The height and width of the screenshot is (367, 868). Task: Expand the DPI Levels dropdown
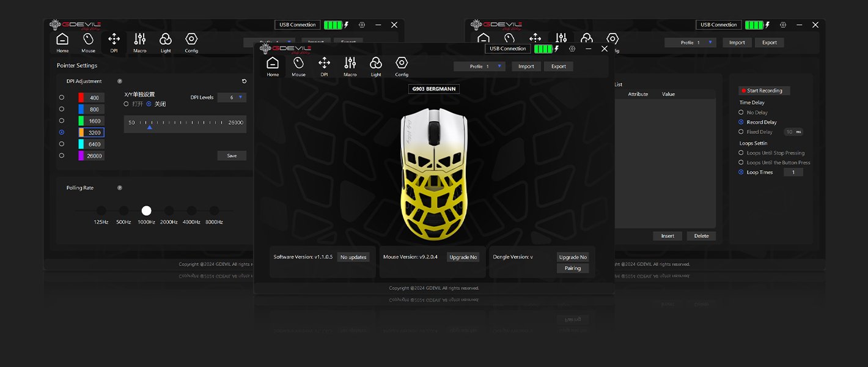coord(232,97)
